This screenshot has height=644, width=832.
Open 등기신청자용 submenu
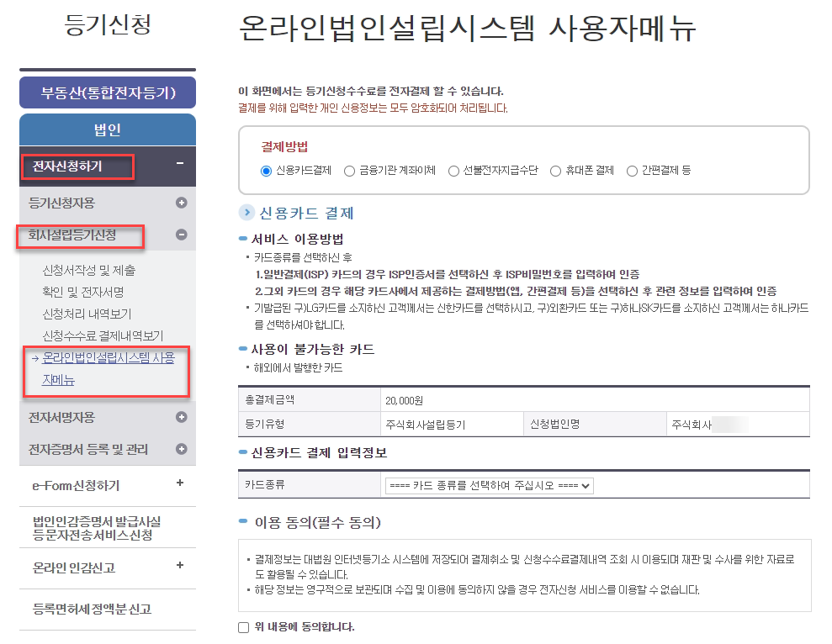61,203
